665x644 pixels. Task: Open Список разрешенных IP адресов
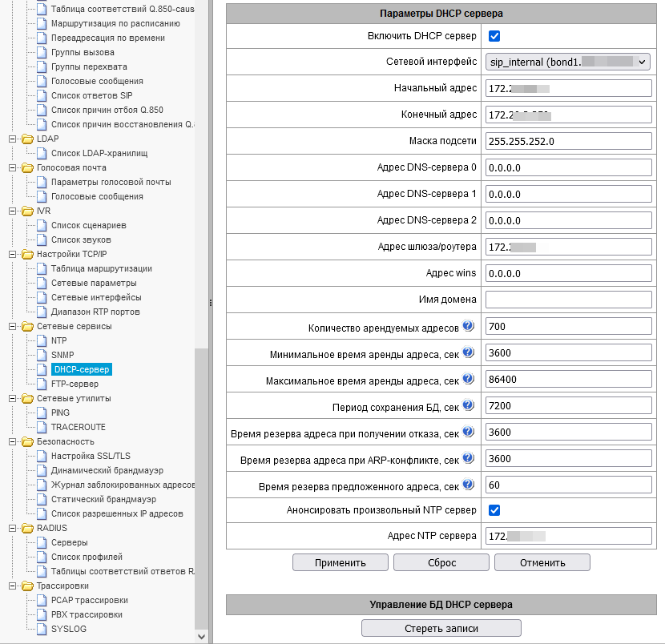tap(117, 513)
